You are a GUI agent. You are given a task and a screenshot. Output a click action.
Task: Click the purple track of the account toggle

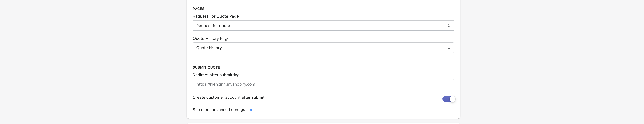446,99
